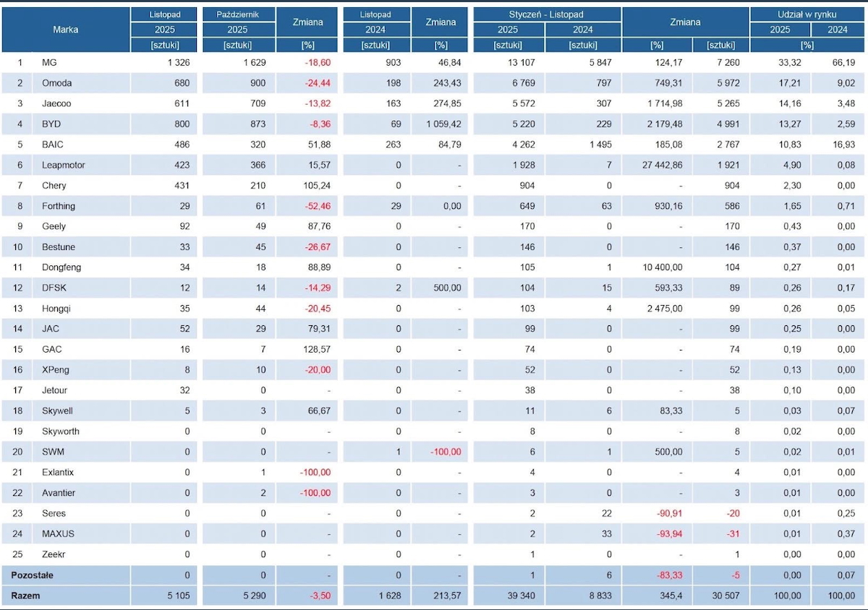The image size is (868, 610).
Task: Select the Jetour brand cell
Action: tap(56, 390)
